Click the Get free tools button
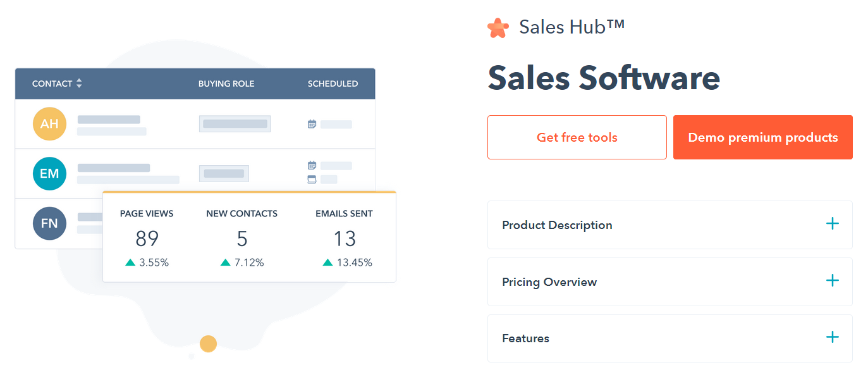The height and width of the screenshot is (384, 868). 577,137
